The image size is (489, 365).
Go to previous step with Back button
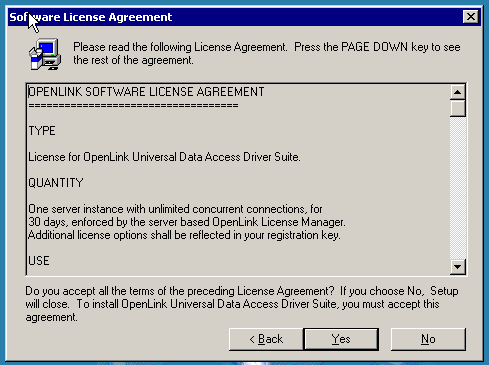(266, 339)
